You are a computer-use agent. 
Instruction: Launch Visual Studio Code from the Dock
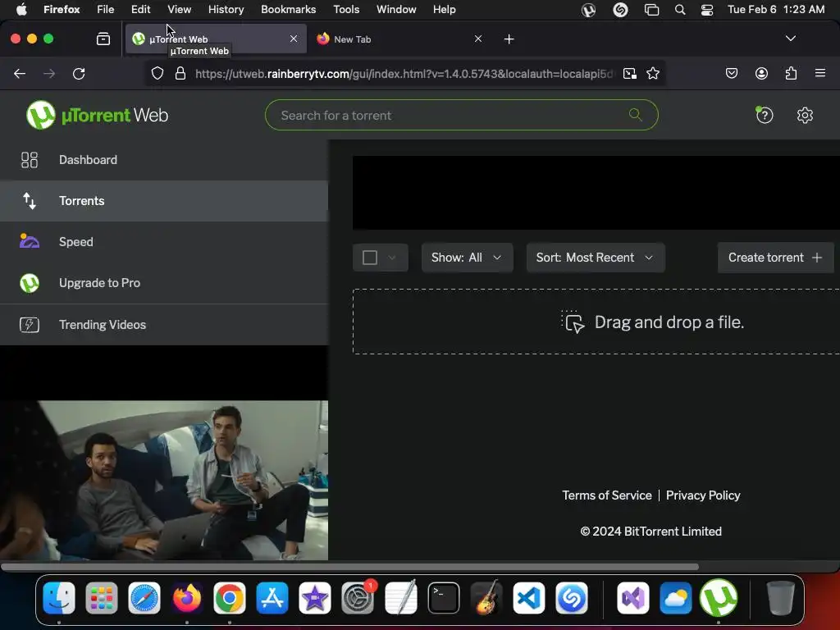[529, 597]
